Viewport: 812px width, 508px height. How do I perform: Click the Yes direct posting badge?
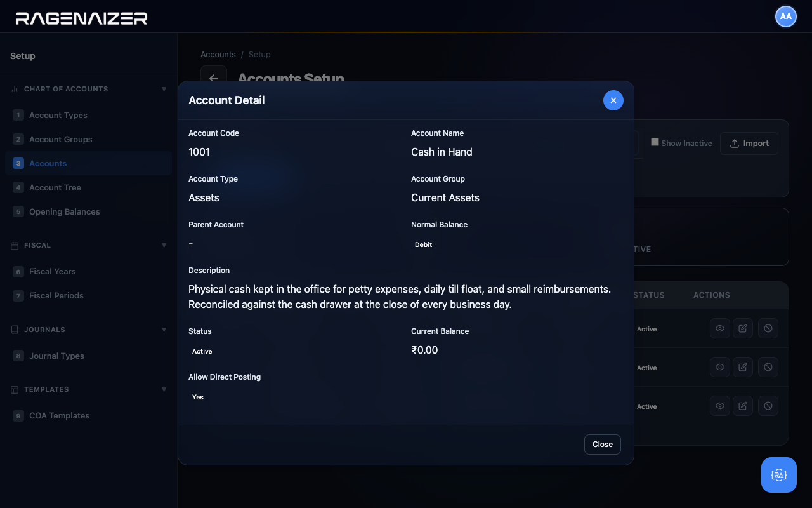pos(198,397)
